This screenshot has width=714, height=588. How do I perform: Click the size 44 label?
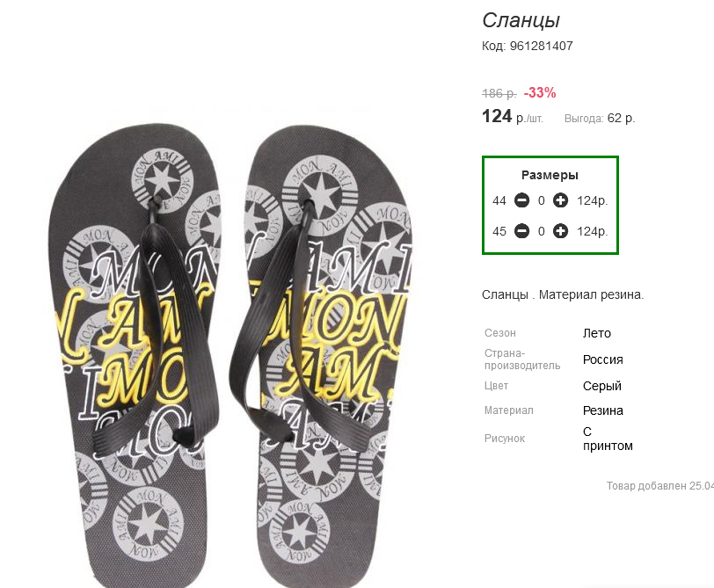point(499,200)
